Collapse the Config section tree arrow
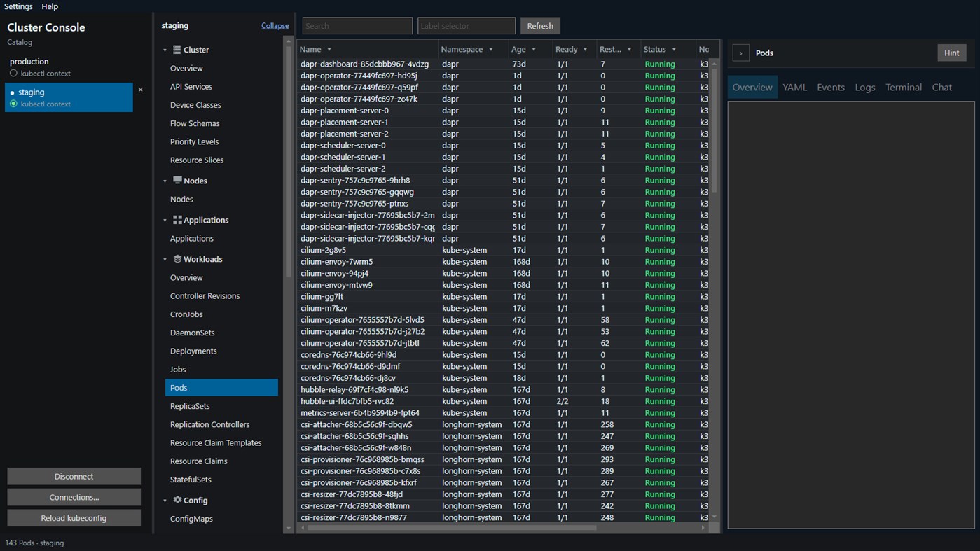 click(x=165, y=501)
